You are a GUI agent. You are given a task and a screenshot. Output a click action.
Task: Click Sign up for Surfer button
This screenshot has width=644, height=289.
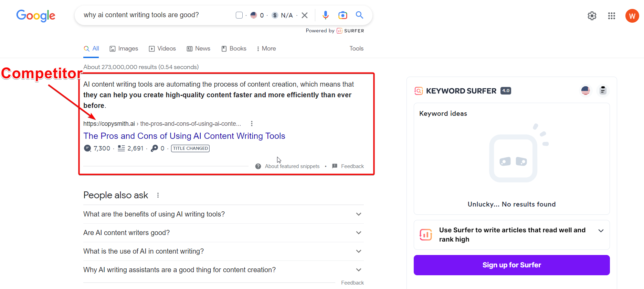(x=511, y=265)
